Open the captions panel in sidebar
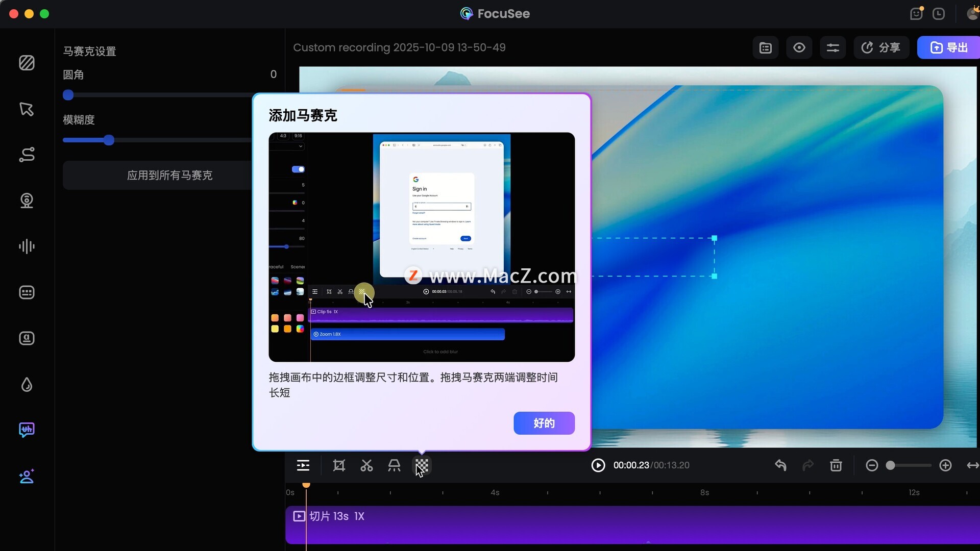Image resolution: width=980 pixels, height=551 pixels. 27,292
